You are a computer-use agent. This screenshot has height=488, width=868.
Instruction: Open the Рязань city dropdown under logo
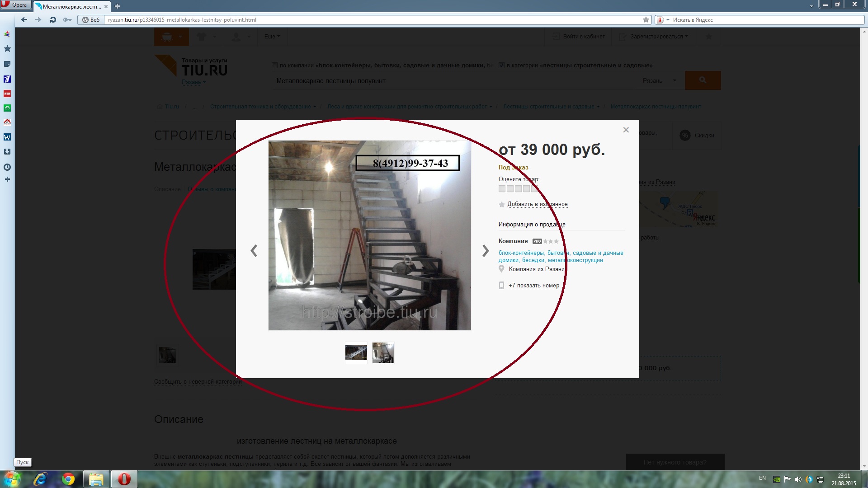pyautogui.click(x=193, y=82)
